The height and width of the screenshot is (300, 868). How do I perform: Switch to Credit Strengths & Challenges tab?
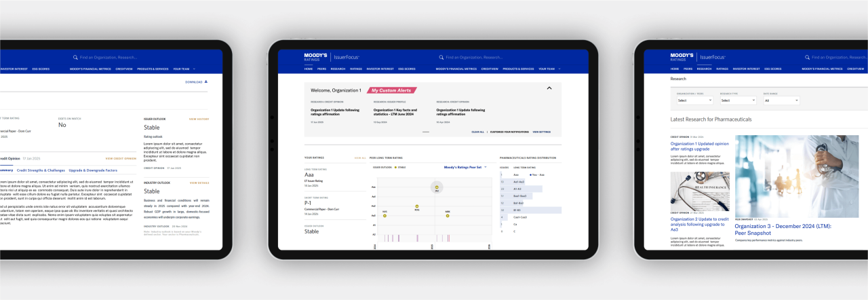(x=41, y=170)
